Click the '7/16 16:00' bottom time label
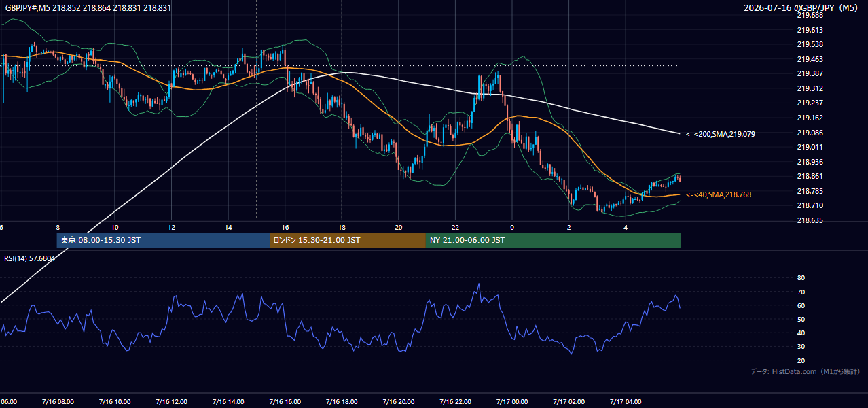Viewport: 868px width, 408px height. 285,402
